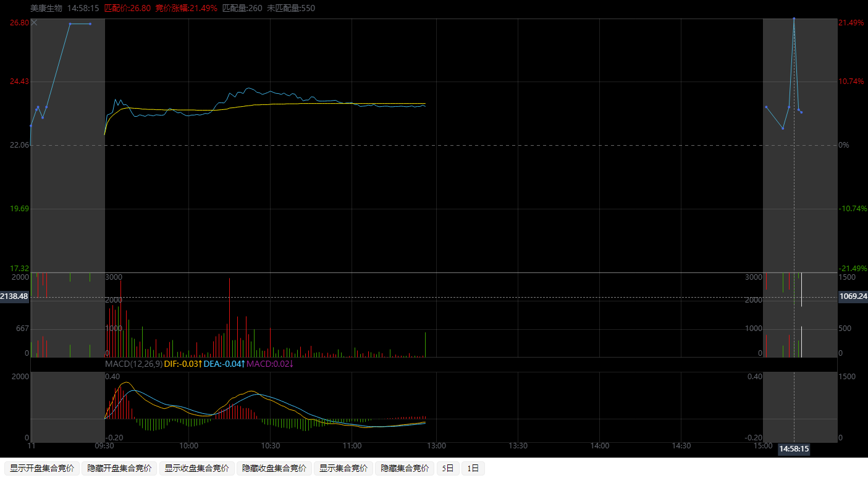Screen dimensions: 868x478
Task: Click the MACD(12,26,9) indicator label
Action: point(133,364)
